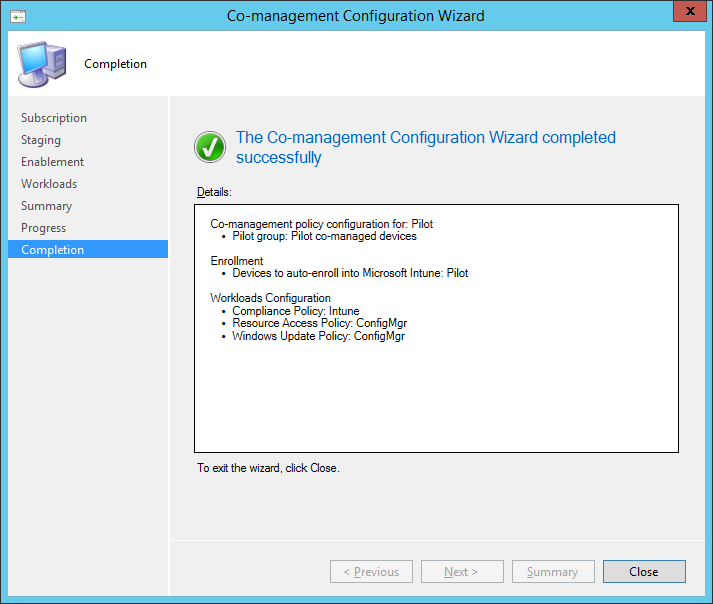Click the 'Workloads Configuration' heading in details
This screenshot has height=604, width=713.
(270, 298)
